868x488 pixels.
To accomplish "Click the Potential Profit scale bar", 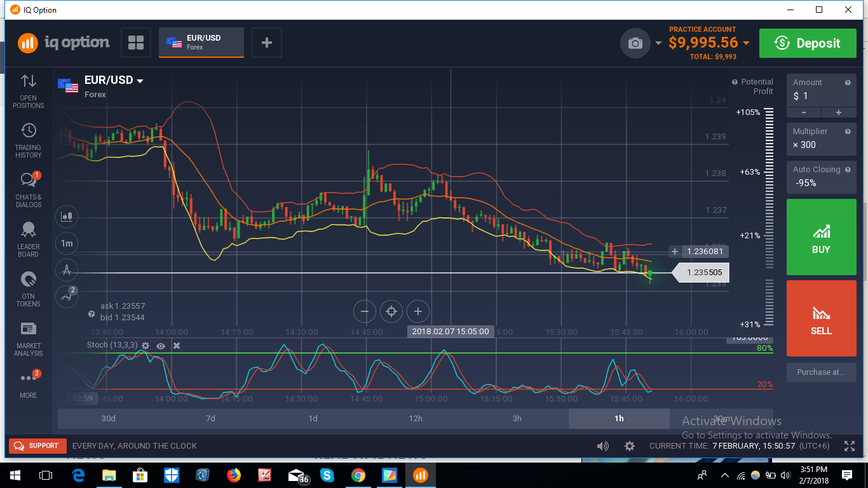I will point(769,216).
